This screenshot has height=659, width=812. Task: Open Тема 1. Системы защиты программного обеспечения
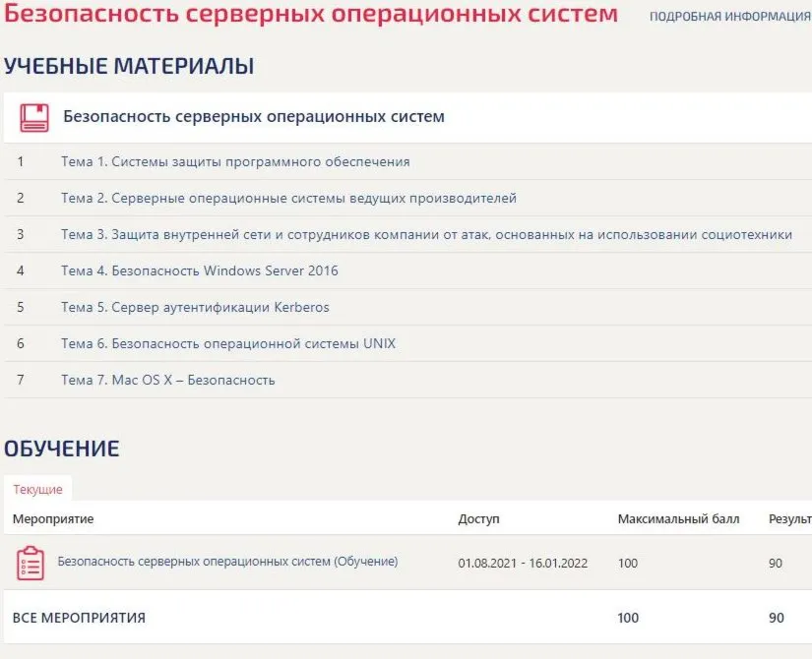coord(235,161)
